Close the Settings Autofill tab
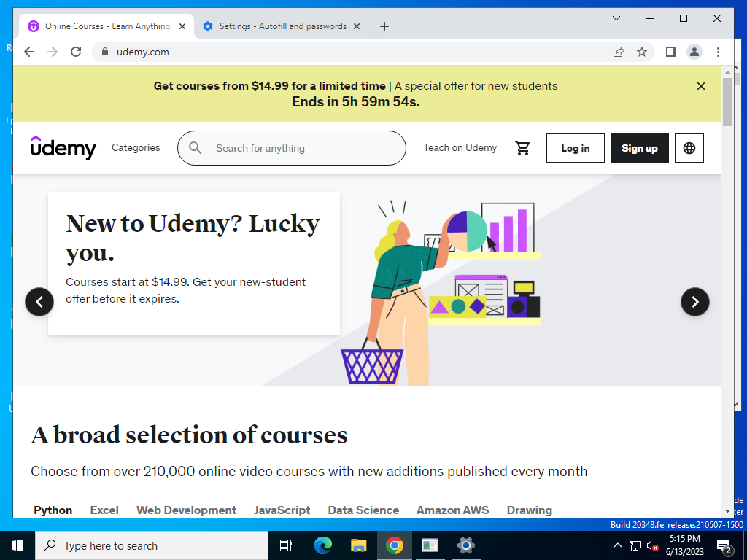 [356, 26]
